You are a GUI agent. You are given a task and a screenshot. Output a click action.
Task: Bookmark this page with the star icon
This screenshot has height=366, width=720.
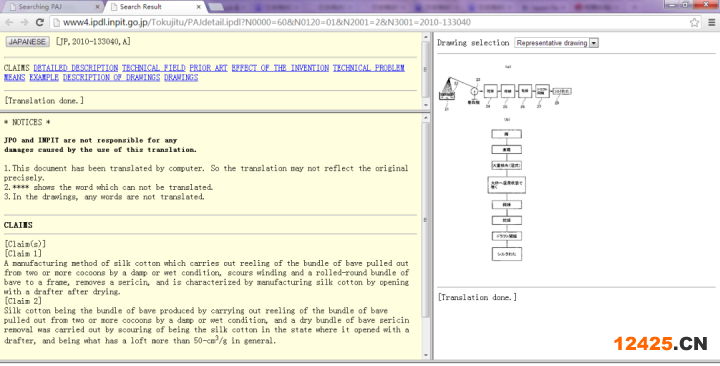click(694, 23)
